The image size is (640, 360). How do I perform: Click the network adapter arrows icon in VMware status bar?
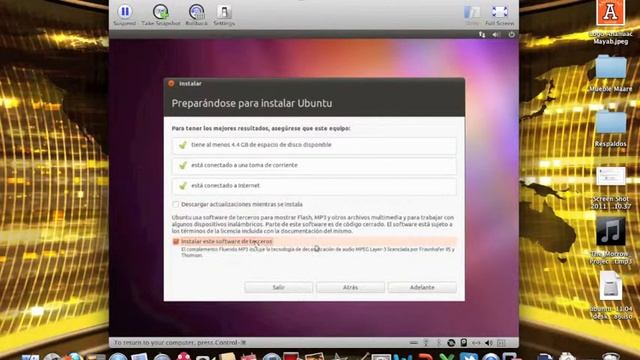coord(476,343)
